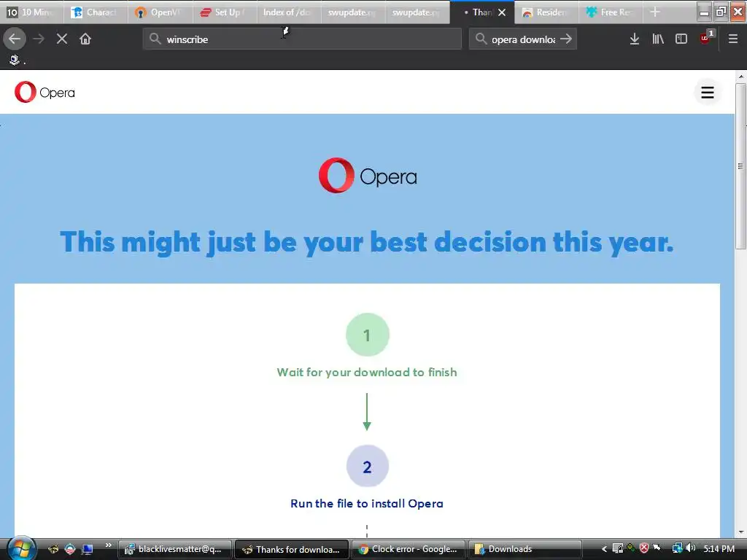Click the step 2 circle
This screenshot has height=560, width=747.
pos(368,466)
